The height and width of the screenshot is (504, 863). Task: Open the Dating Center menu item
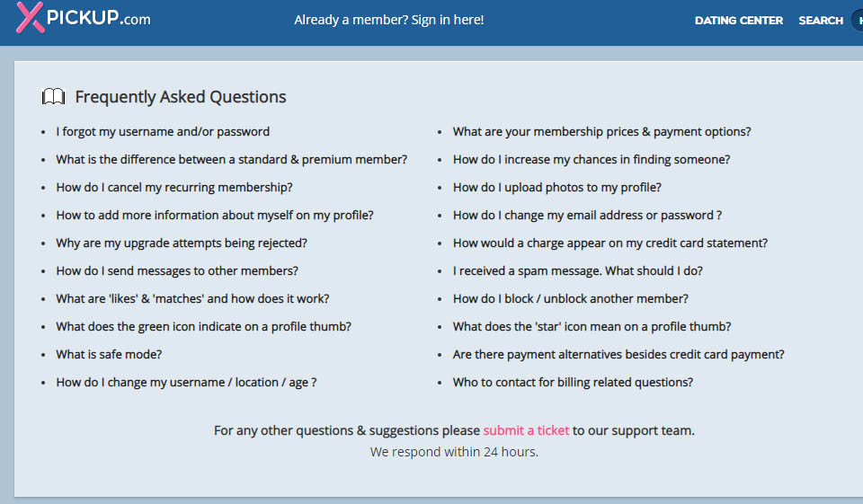[x=738, y=20]
